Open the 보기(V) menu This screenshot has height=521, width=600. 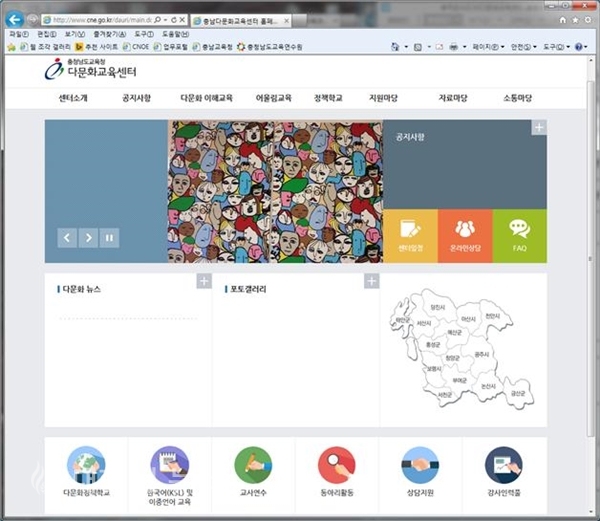click(x=75, y=34)
